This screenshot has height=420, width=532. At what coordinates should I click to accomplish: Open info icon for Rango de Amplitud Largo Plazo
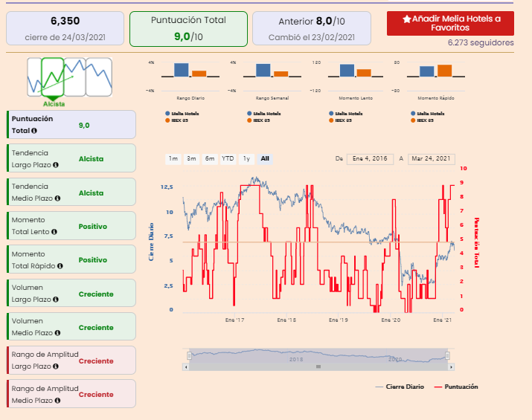[56, 366]
